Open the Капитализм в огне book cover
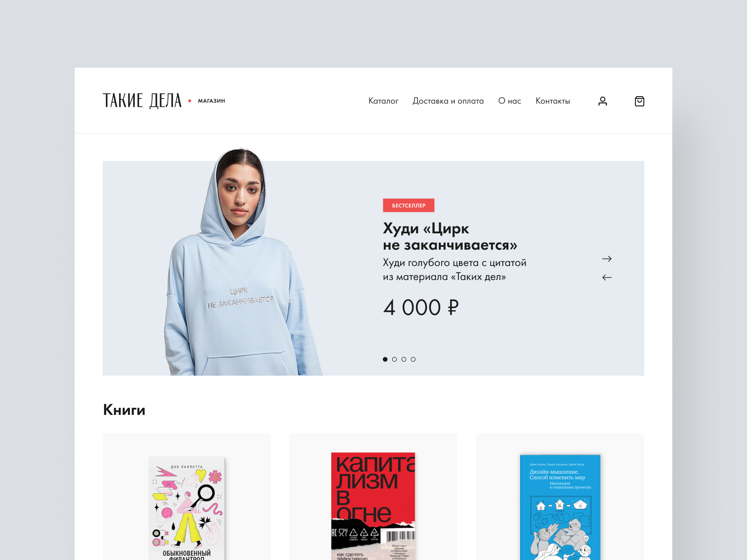 pos(373,506)
